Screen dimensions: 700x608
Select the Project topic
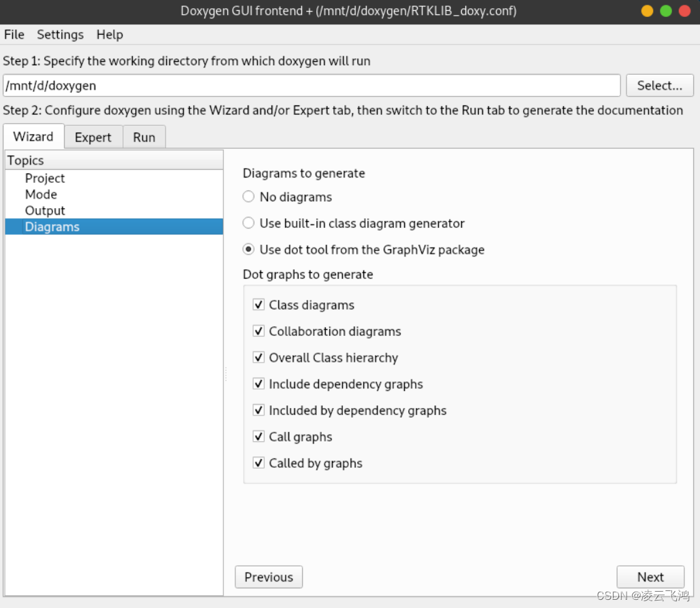tap(45, 178)
